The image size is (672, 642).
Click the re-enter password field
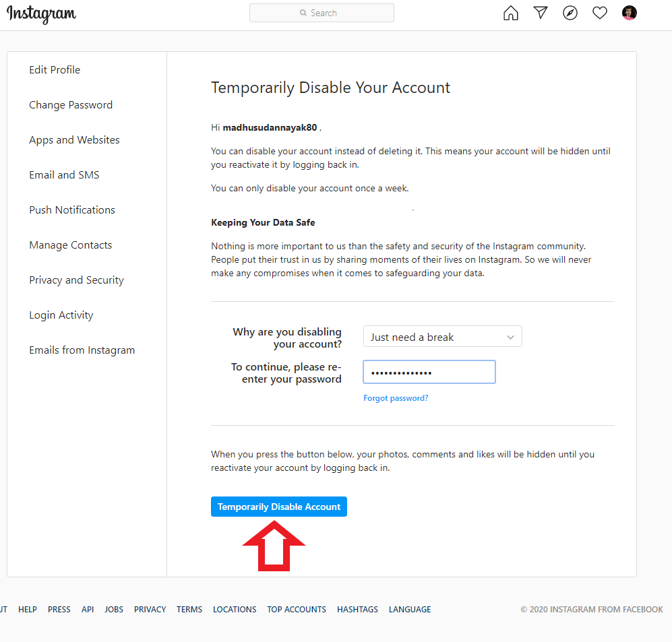pos(429,372)
